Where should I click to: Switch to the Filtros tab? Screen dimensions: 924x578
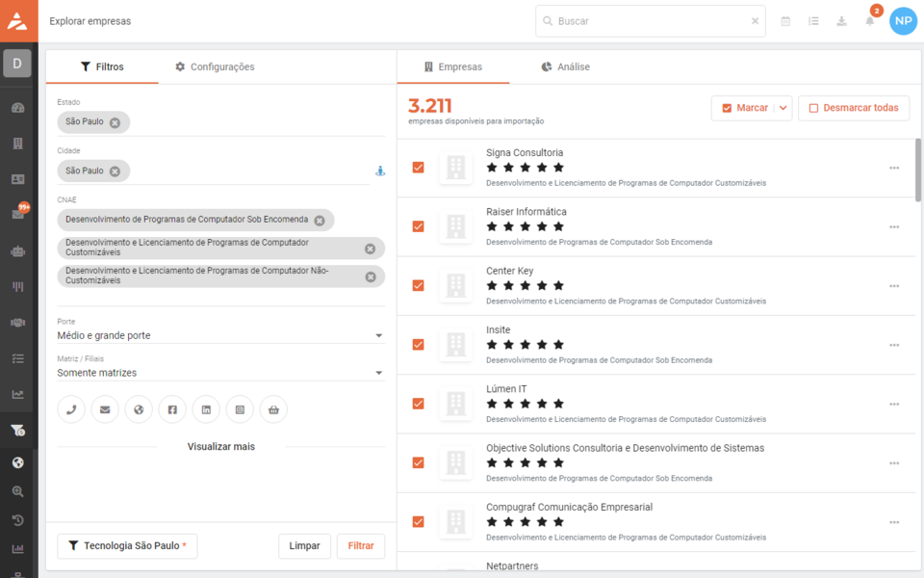click(102, 66)
